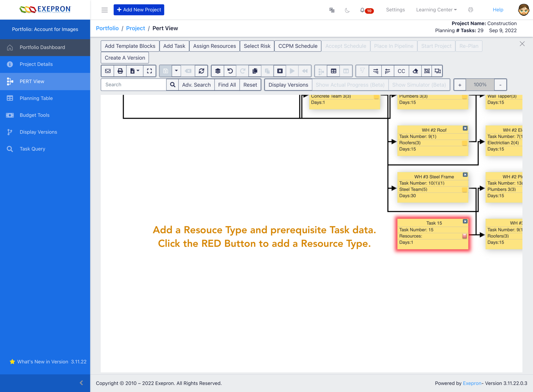Click the eraser icon in the toolbar
Screen dimensions: 533x392
point(415,71)
